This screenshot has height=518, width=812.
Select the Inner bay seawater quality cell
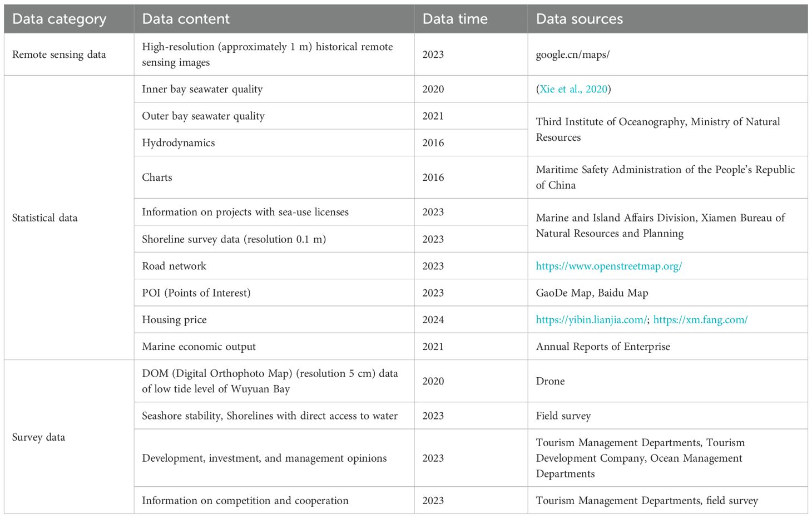(202, 89)
